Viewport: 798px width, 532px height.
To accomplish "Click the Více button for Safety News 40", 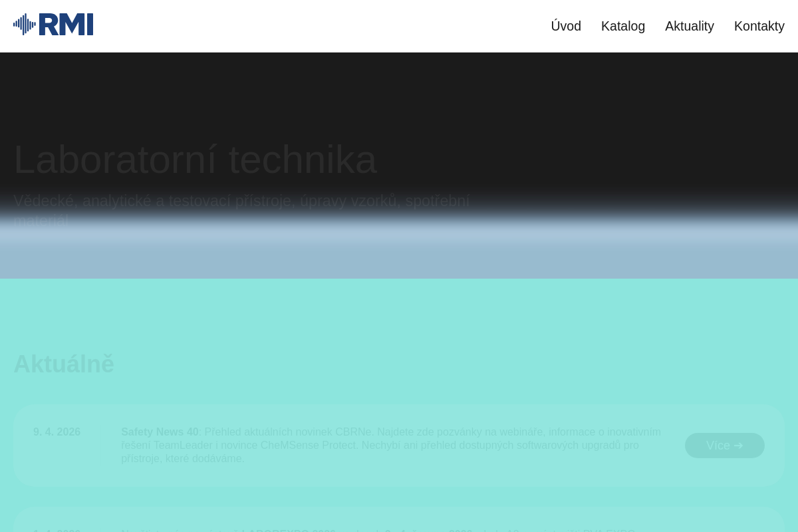I will coord(725,446).
